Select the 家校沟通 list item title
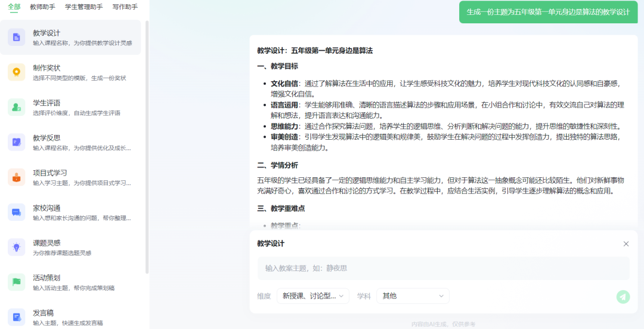 point(47,208)
